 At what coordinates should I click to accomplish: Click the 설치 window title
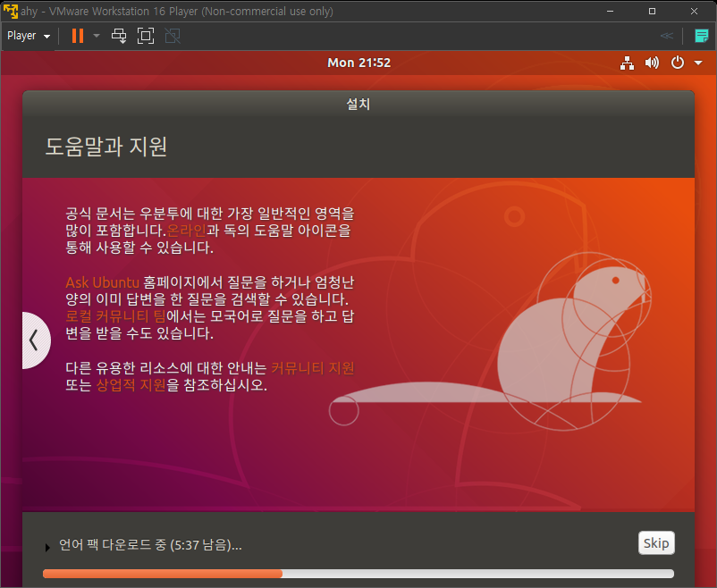click(x=358, y=104)
